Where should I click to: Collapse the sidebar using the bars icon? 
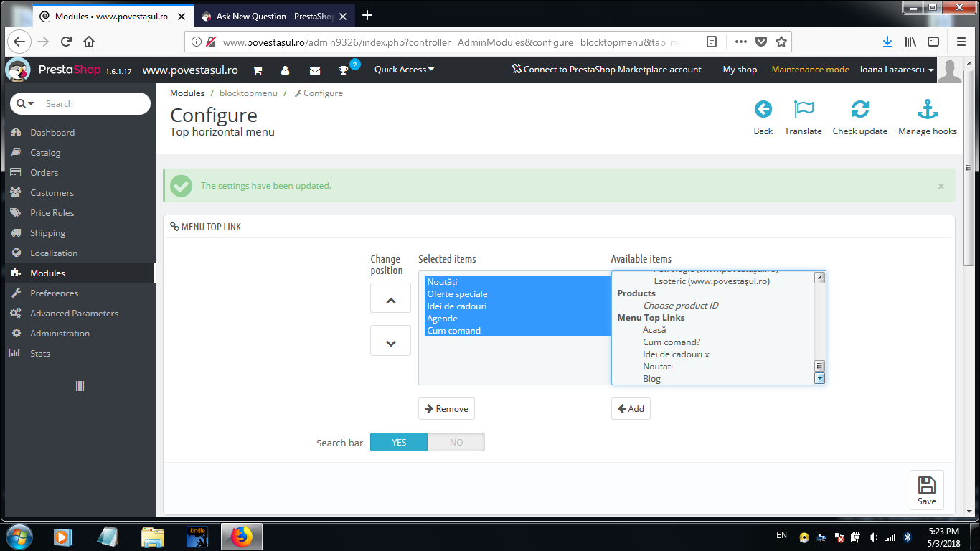(x=80, y=386)
